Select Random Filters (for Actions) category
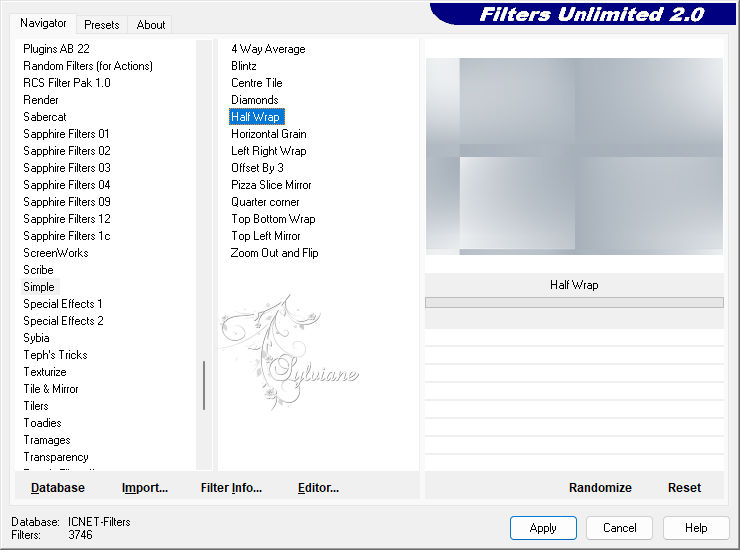 point(88,66)
